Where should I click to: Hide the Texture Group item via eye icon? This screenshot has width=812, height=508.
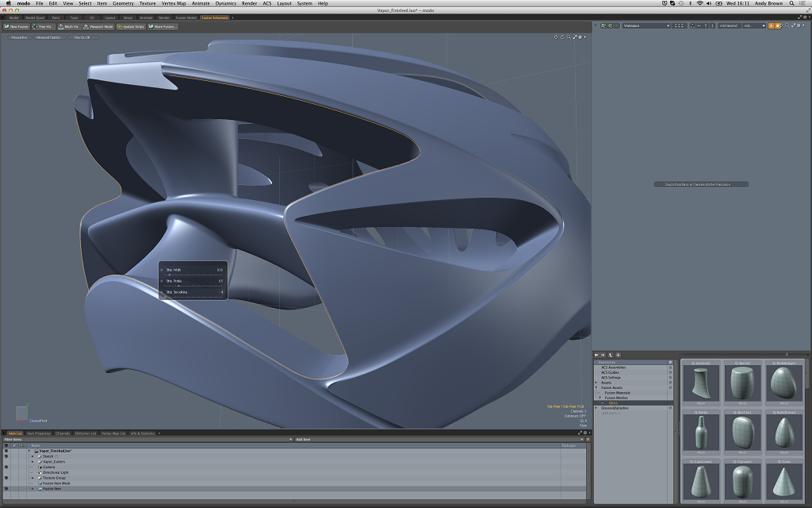tap(6, 478)
